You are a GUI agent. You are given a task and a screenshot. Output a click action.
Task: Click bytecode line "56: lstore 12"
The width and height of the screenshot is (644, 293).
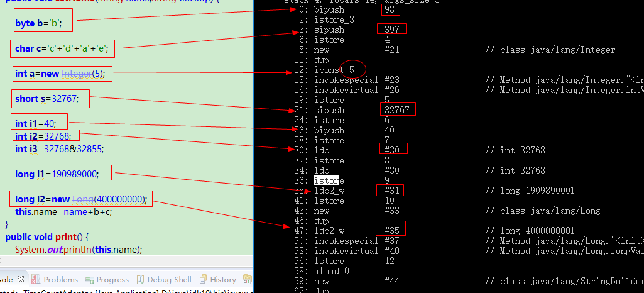tap(344, 261)
